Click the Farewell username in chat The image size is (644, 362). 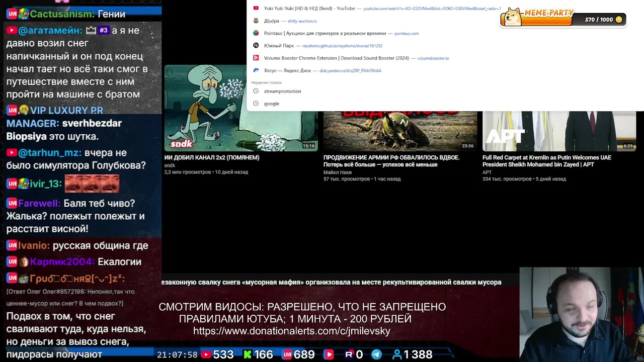pos(39,203)
